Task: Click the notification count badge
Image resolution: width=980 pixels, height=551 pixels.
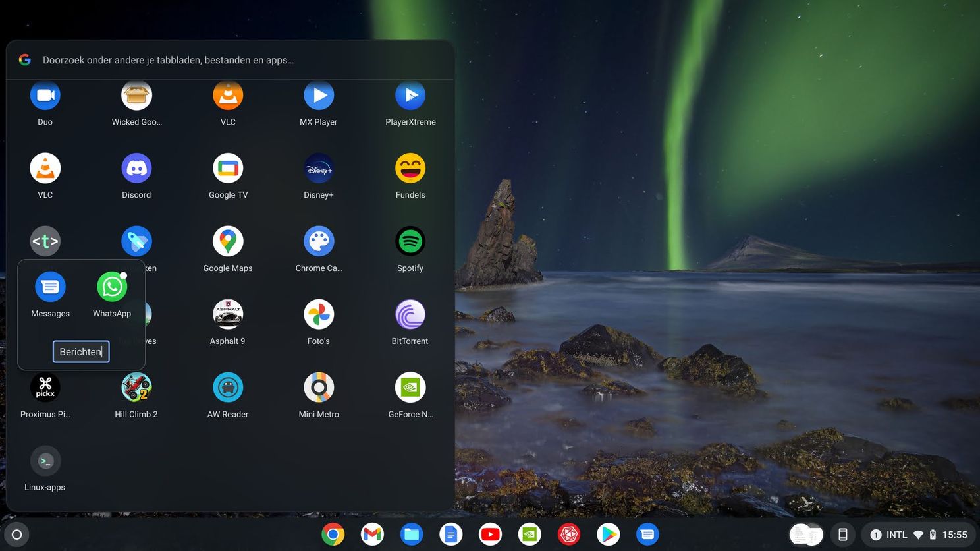Action: click(x=876, y=535)
